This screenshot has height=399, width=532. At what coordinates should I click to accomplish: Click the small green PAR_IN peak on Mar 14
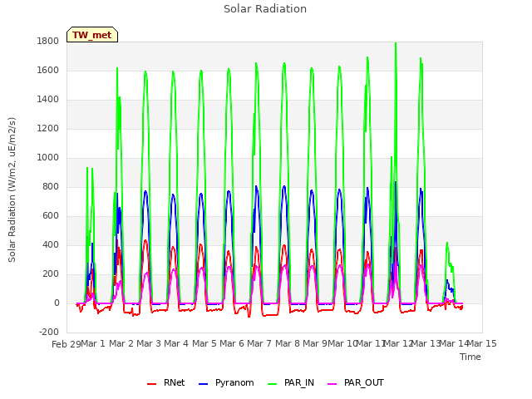pyautogui.click(x=447, y=243)
